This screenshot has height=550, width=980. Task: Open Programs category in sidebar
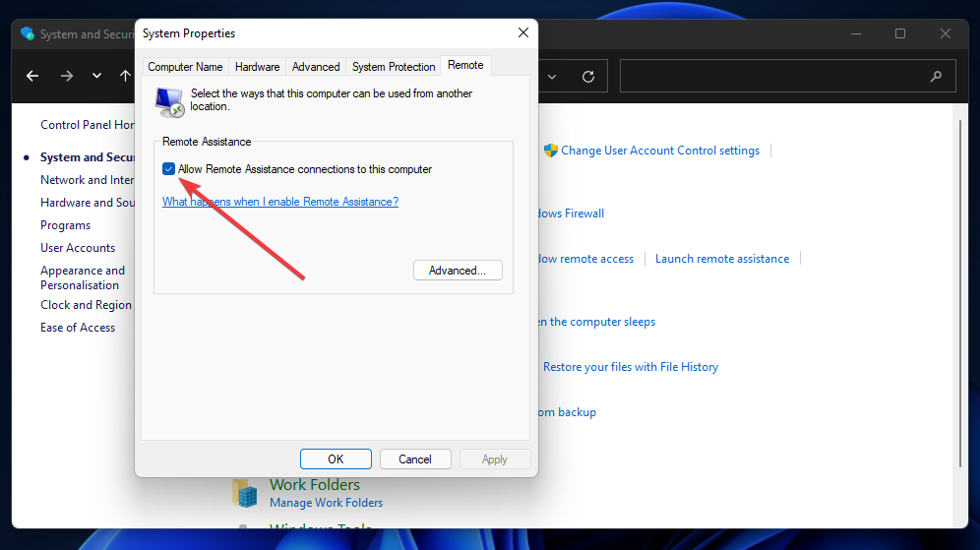(66, 225)
